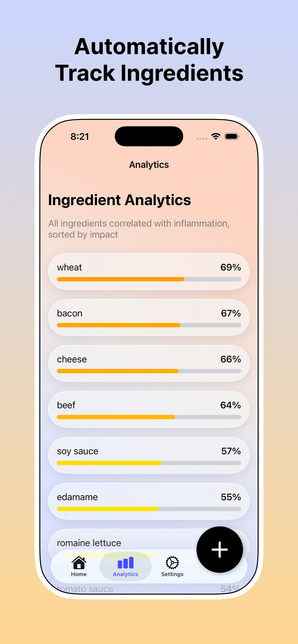
Task: Tap the Ingredient Analytics heading
Action: pos(119,200)
